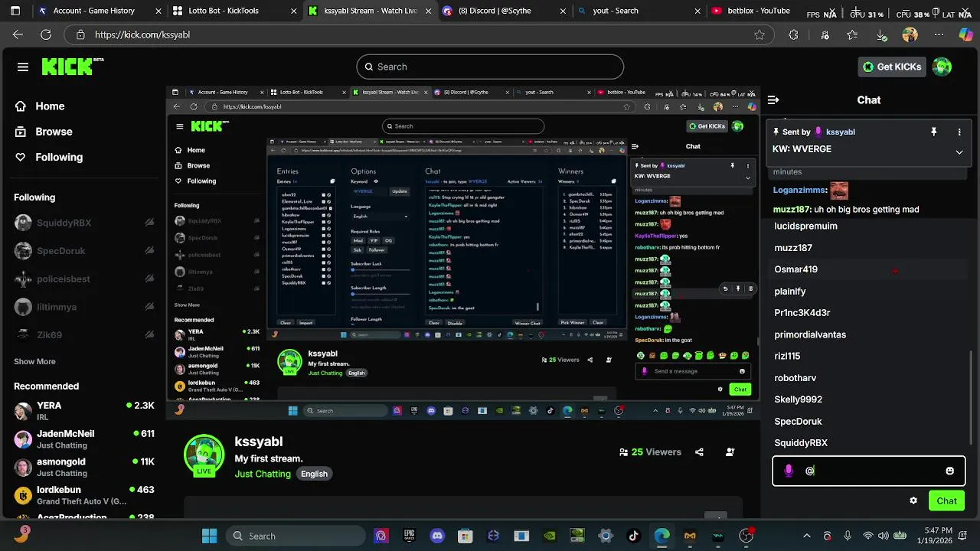
Task: Expand Show More under Following
Action: pos(34,361)
